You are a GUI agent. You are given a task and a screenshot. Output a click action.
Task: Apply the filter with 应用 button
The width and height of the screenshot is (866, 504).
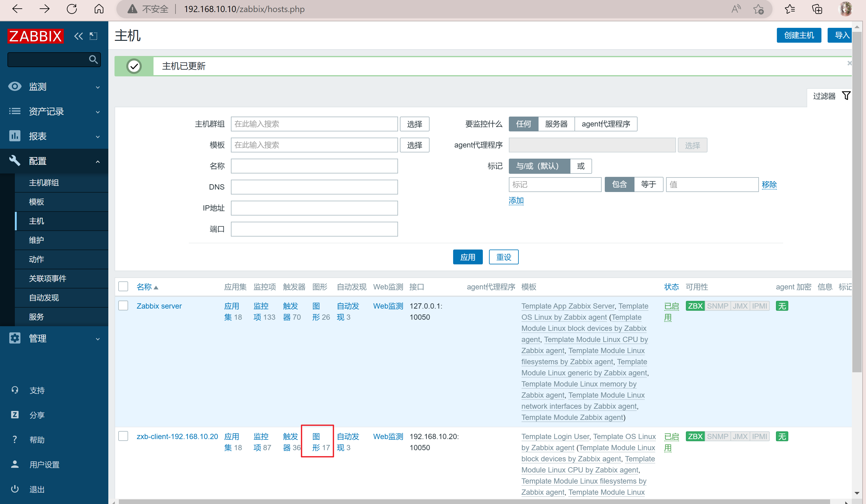[468, 257]
